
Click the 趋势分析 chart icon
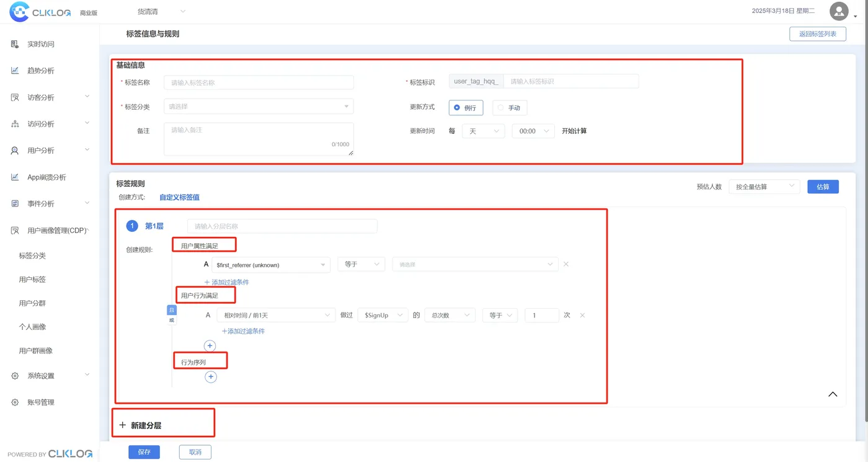(15, 71)
